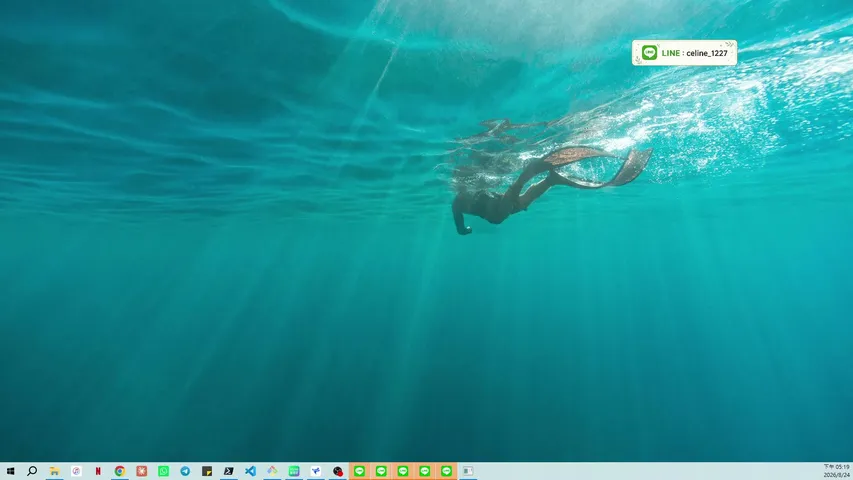Switch to Visual Studio Code
This screenshot has width=853, height=480.
tap(250, 471)
